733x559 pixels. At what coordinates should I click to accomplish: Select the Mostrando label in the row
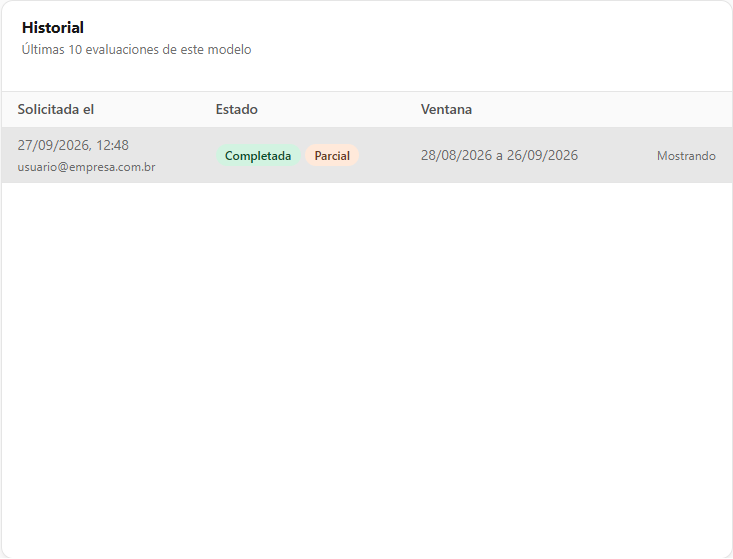point(686,156)
